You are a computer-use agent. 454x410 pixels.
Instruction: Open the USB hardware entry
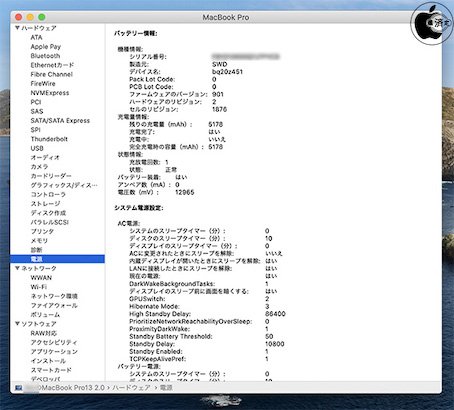click(x=37, y=148)
